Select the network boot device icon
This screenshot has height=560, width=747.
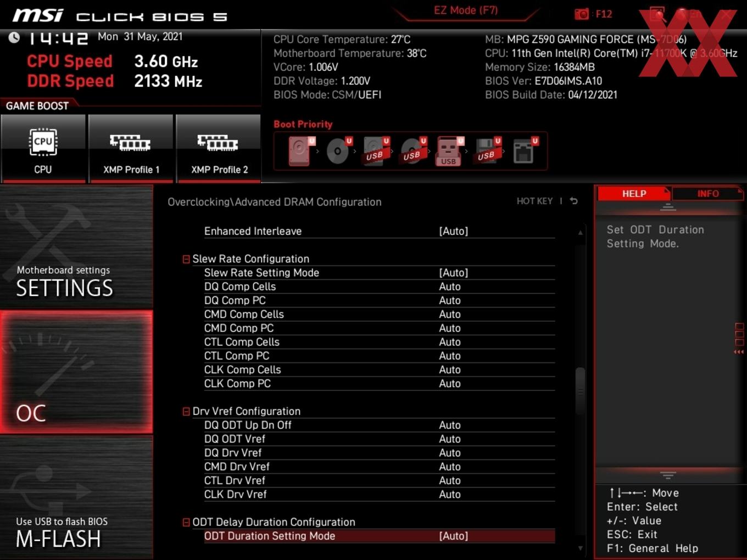click(525, 151)
